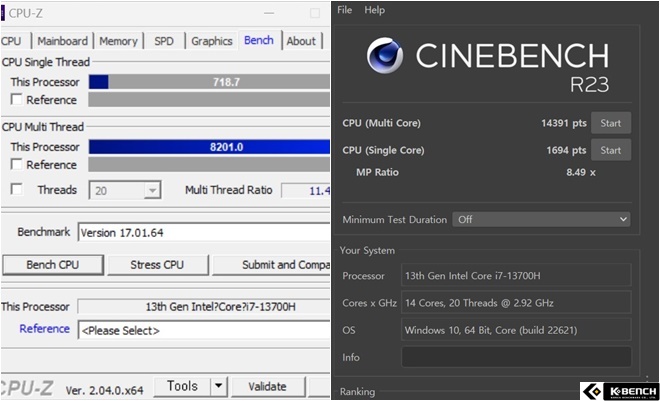Click the Tools button in CPU-Z
Viewport: 660px width, 401px height.
[182, 386]
